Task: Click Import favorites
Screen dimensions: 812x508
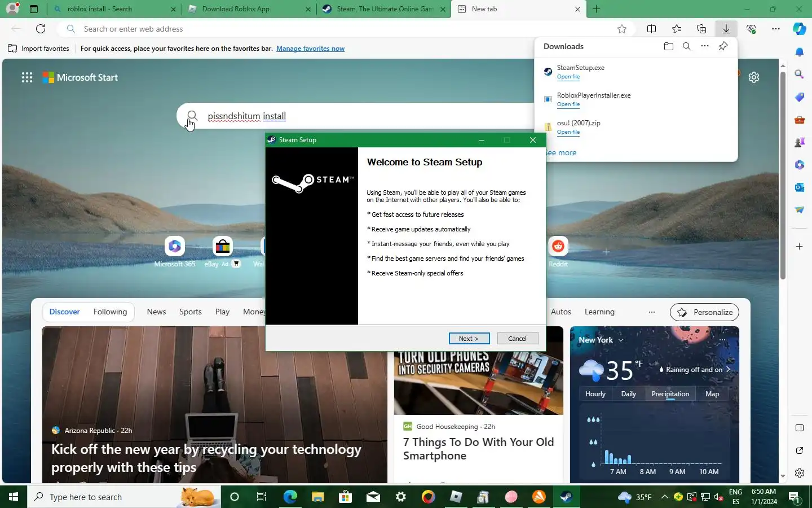Action: pos(38,49)
